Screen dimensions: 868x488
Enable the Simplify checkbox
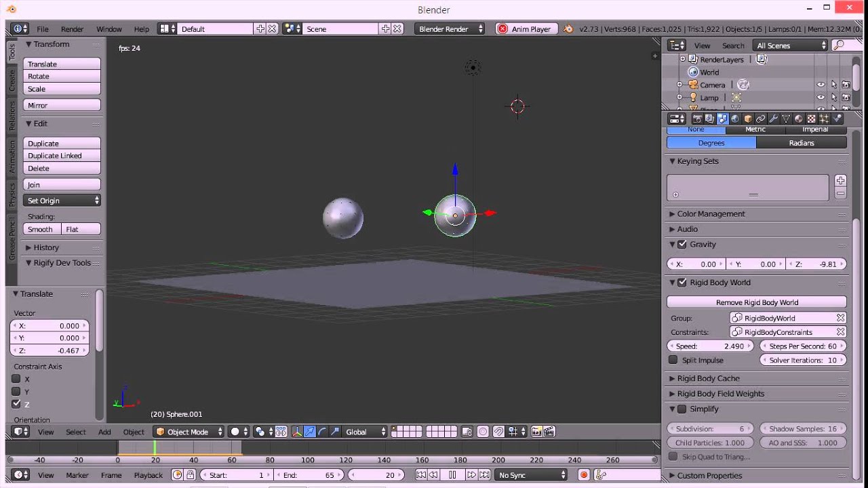tap(682, 409)
